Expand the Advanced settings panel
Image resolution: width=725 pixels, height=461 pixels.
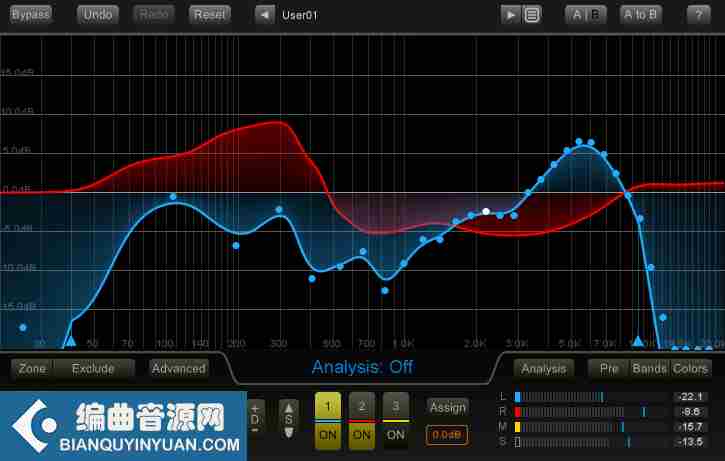point(178,369)
